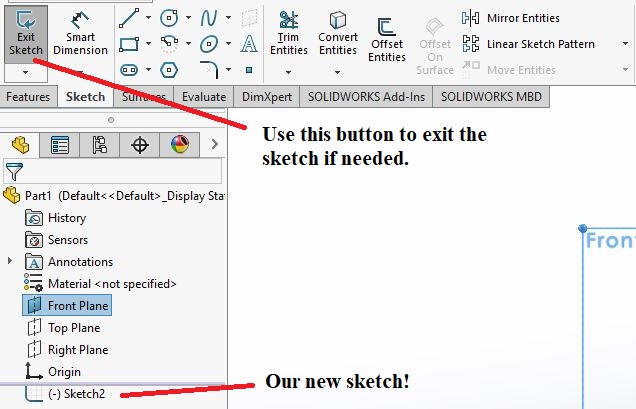Open dropdown arrow under Exit Sketch
Viewport: 636px width, 409px height.
click(25, 73)
